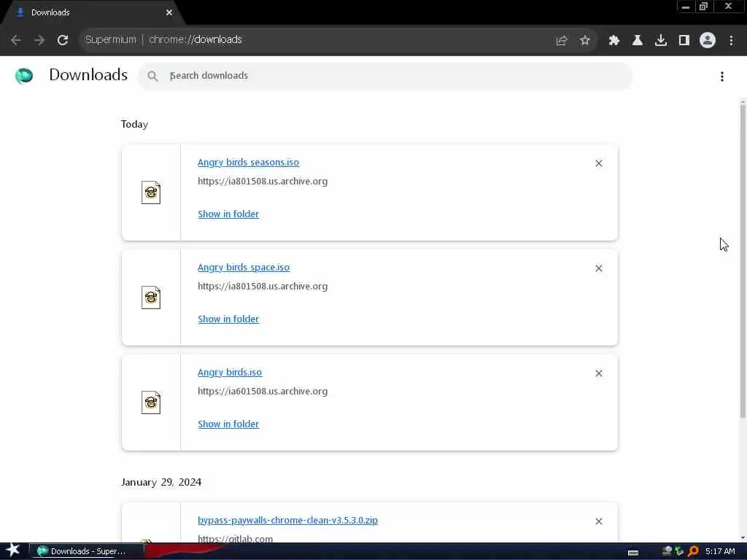Open the star start menu in taskbar
Image resolution: width=747 pixels, height=560 pixels.
coord(13,550)
